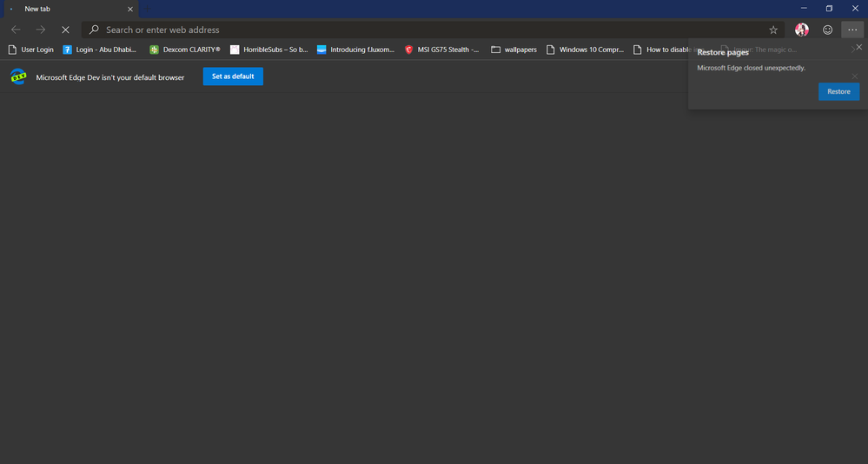Focus the Search or enter web address field
Image resolution: width=868 pixels, height=464 pixels.
point(433,30)
